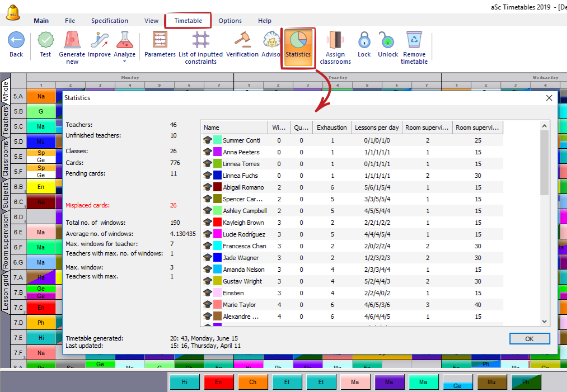
Task: Click the Assign classrooms icon
Action: (335, 41)
